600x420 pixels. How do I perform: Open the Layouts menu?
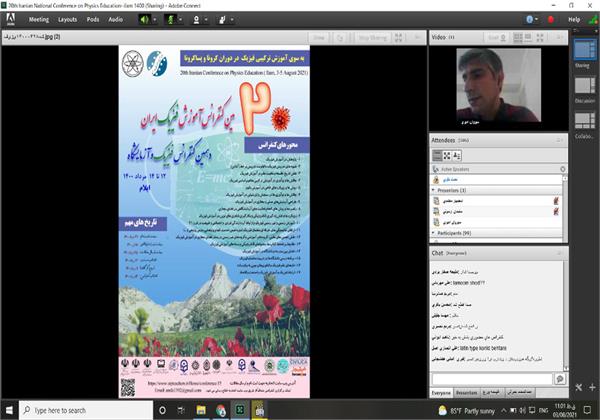tap(68, 19)
